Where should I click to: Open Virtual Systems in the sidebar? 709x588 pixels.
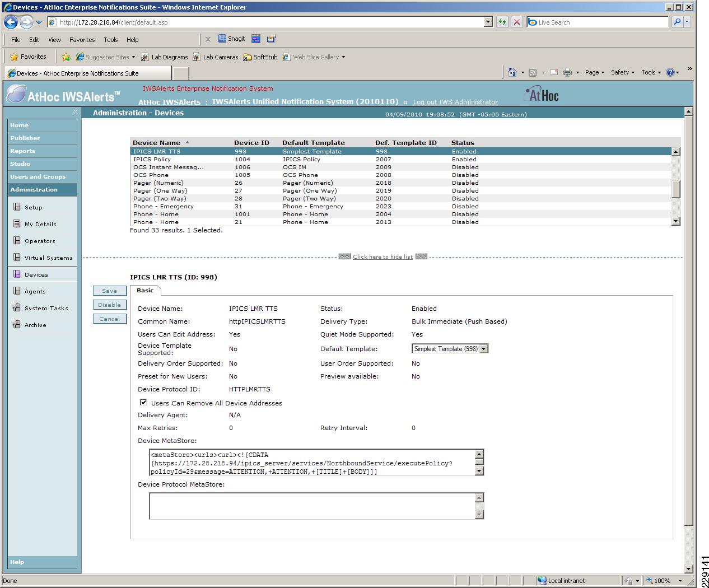[x=48, y=258]
